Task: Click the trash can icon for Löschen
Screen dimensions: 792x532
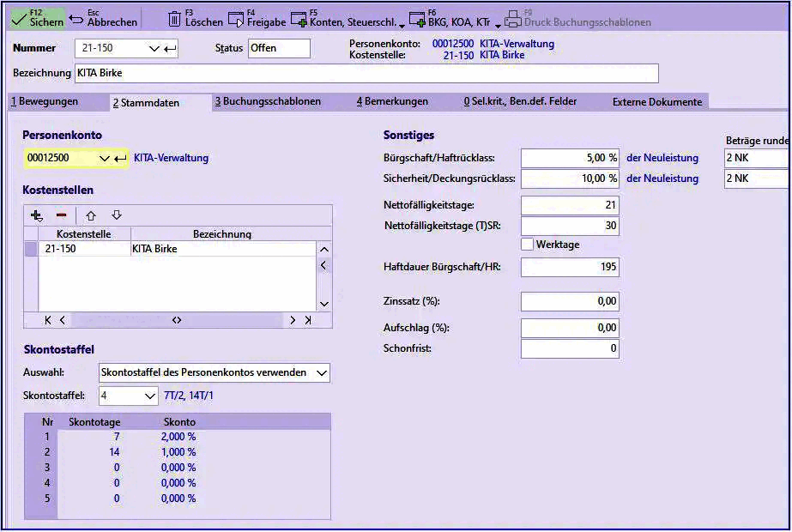Action: 174,19
